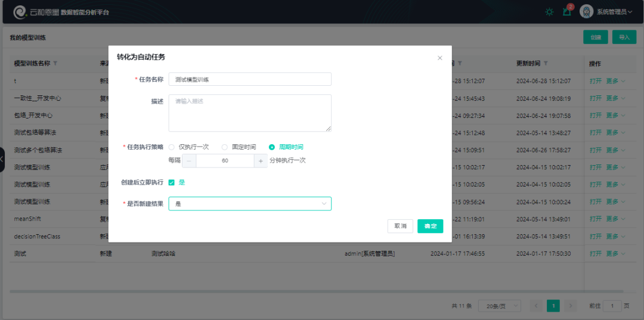This screenshot has height=320, width=644.
Task: Toggle 创建后立即执行 checkbox
Action: tap(172, 182)
